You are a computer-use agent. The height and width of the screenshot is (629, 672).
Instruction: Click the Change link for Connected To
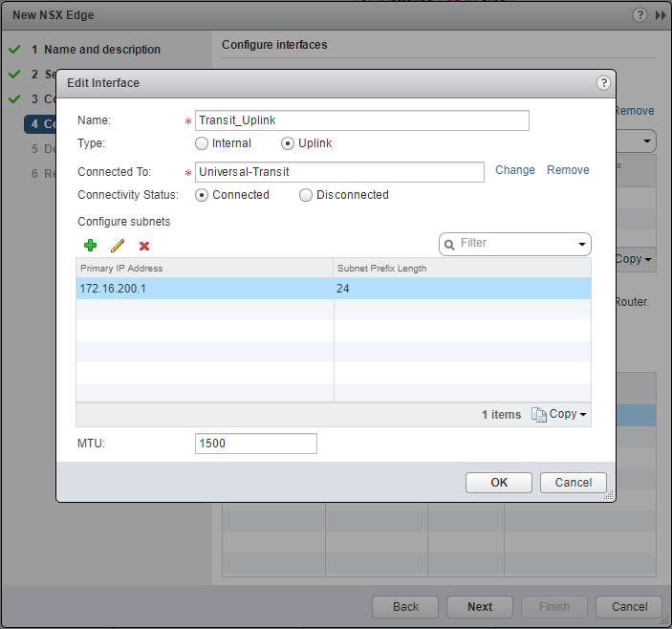point(515,170)
